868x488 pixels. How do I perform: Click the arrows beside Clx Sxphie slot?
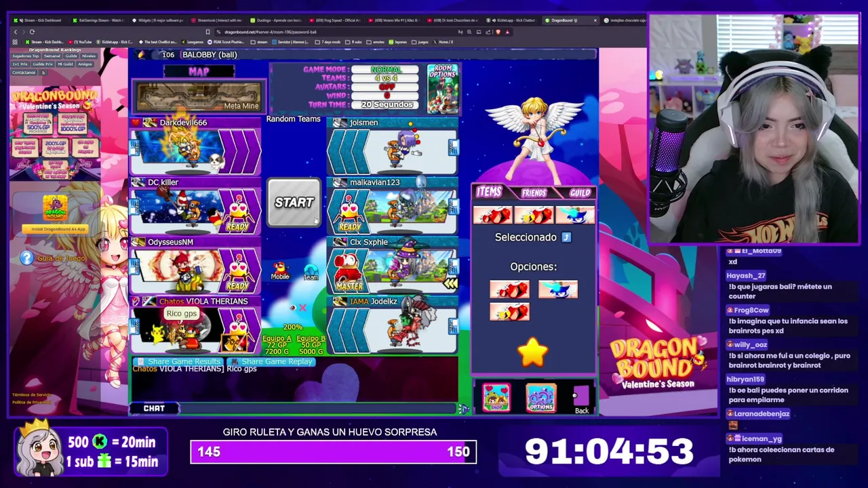coord(450,284)
